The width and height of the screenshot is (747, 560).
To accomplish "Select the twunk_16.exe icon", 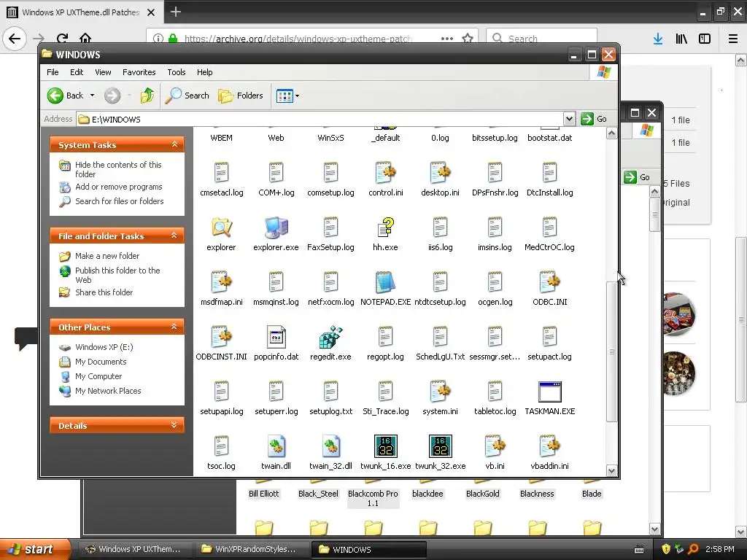I will tap(385, 447).
